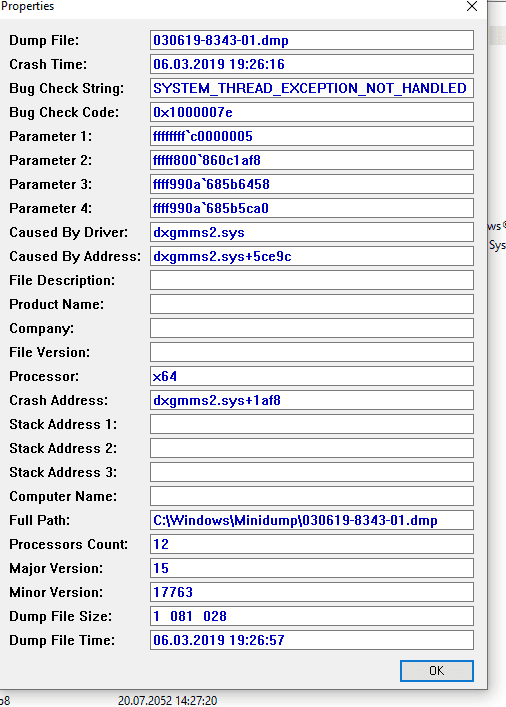Click the Crash Time field

(312, 64)
